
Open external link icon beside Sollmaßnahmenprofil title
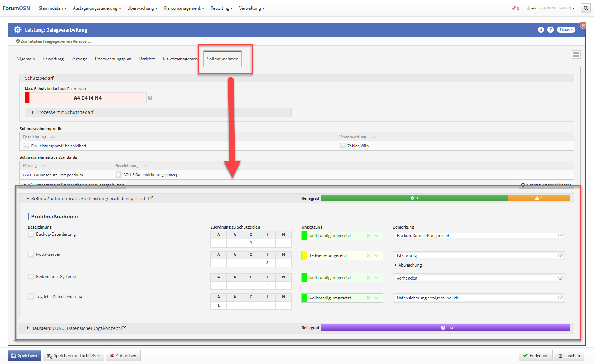(x=151, y=198)
